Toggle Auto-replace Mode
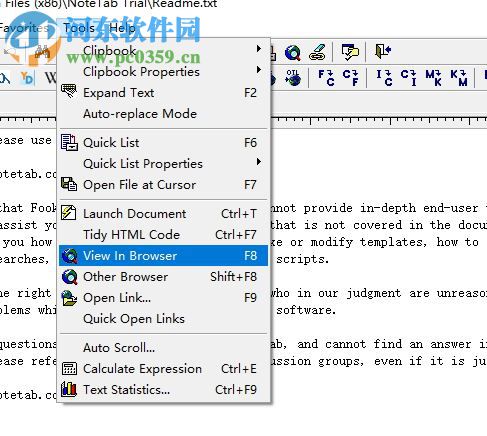The image size is (487, 436). (x=164, y=113)
